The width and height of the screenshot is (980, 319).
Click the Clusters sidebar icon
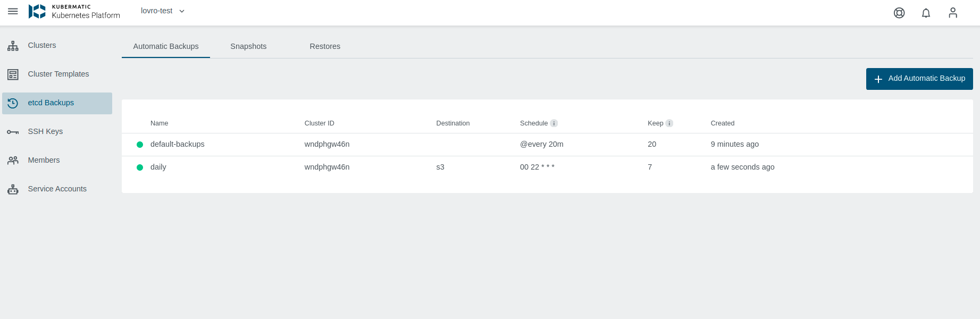coord(13,46)
